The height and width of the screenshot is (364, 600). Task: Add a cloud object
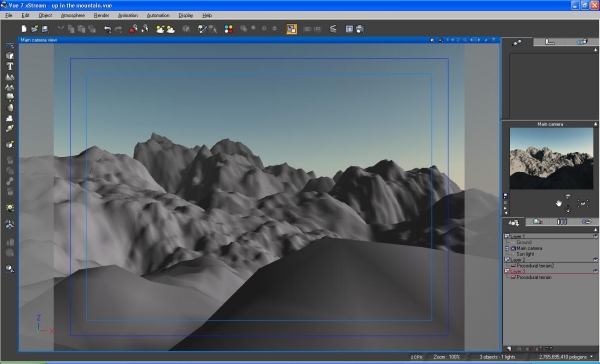10,118
